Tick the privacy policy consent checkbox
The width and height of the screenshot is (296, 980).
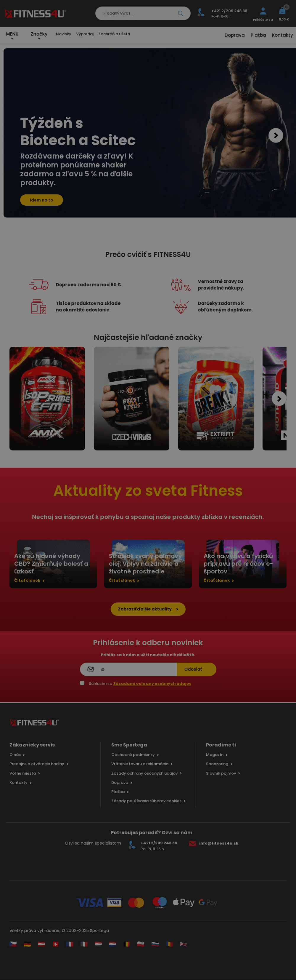pos(82,683)
